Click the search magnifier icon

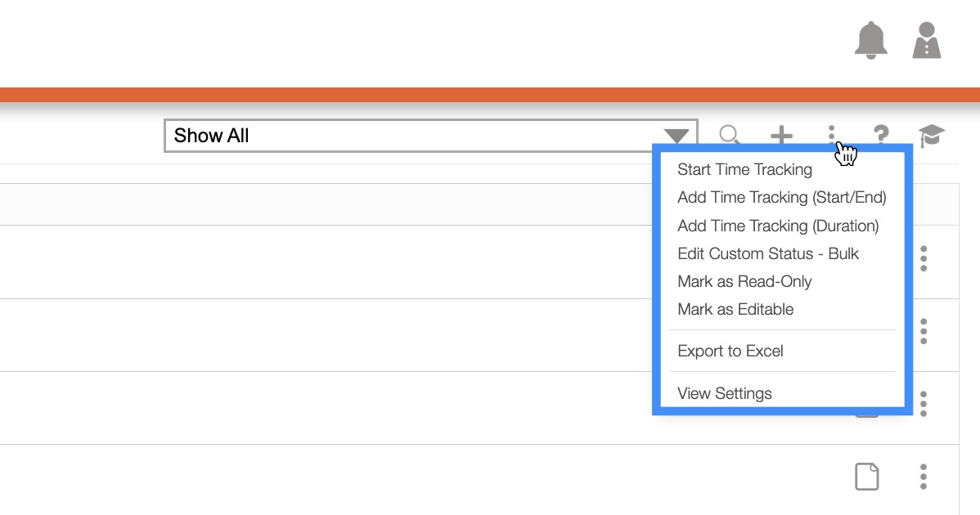click(729, 135)
